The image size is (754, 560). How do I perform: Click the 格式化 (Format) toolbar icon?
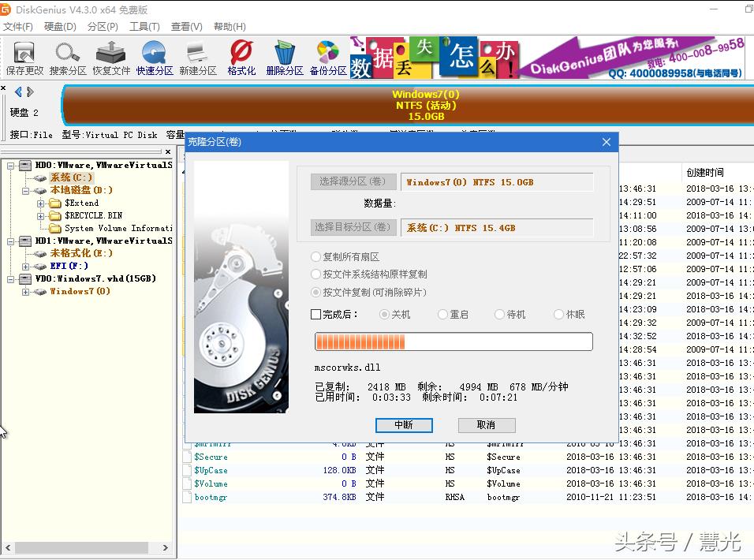[241, 58]
